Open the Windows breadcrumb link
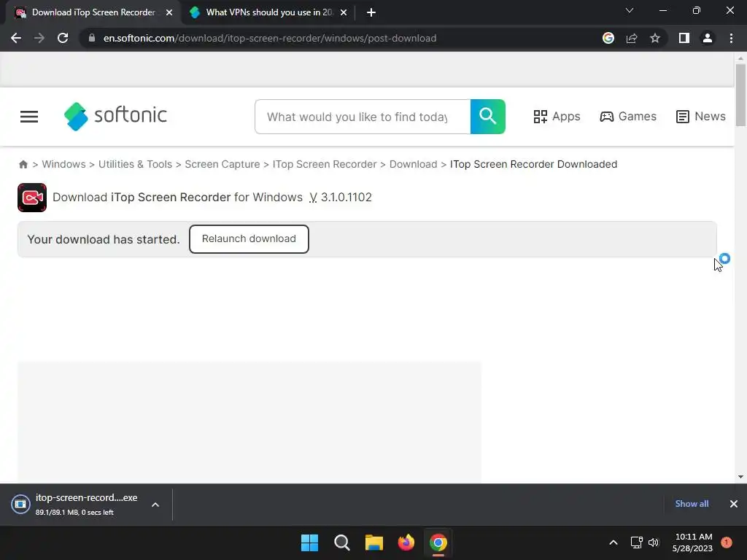The height and width of the screenshot is (560, 747). (64, 164)
